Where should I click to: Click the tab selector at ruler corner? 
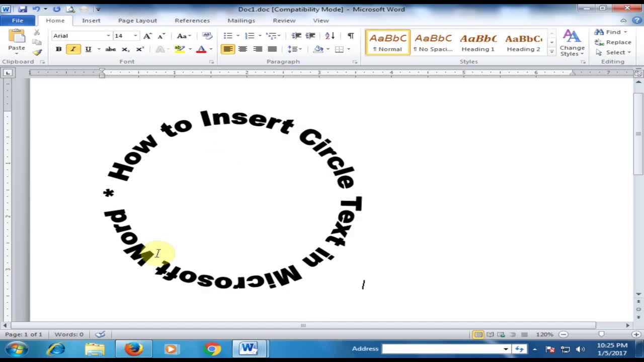click(x=8, y=73)
